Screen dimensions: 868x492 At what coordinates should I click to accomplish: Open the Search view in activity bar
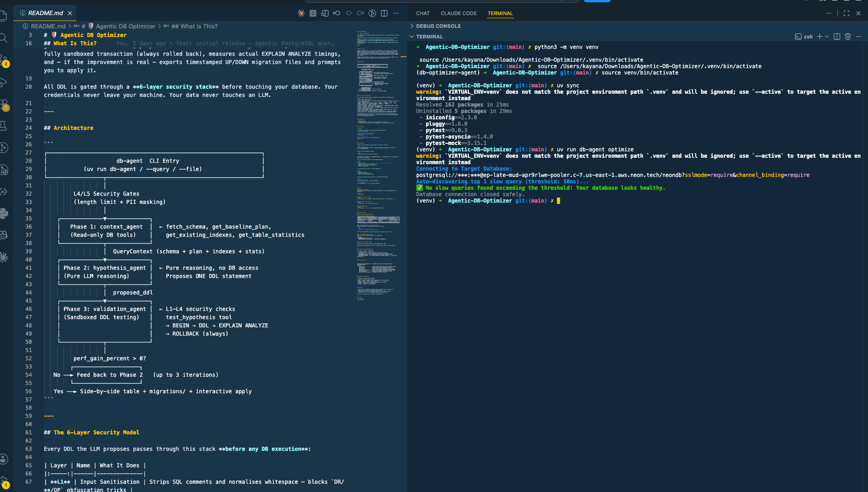4,38
